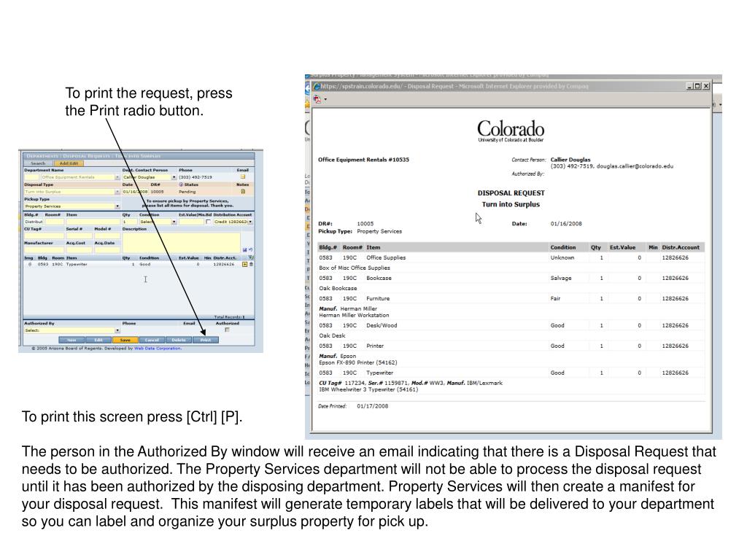This screenshot has width=747, height=560.
Task: Click the Description text area
Action: pyautogui.click(x=181, y=243)
